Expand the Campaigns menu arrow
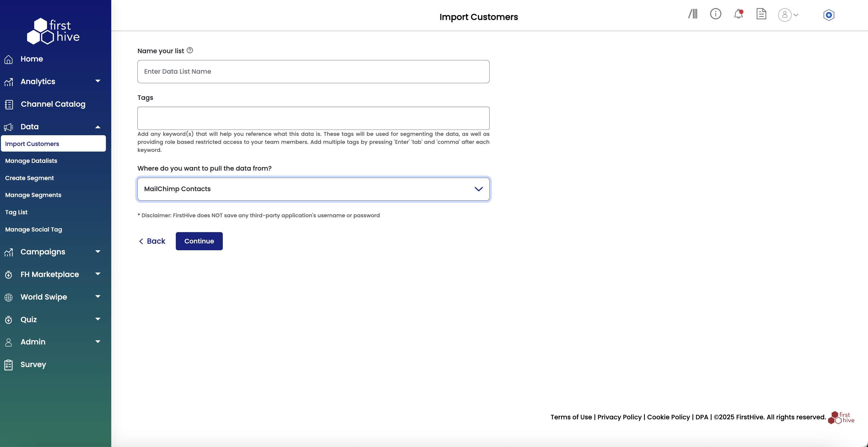The width and height of the screenshot is (868, 447). pyautogui.click(x=98, y=251)
